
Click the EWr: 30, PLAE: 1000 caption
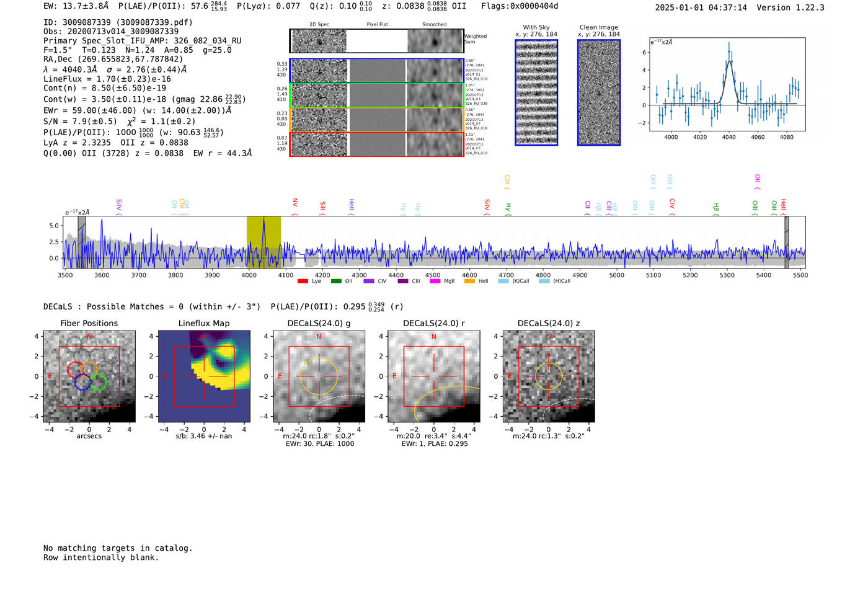click(320, 444)
